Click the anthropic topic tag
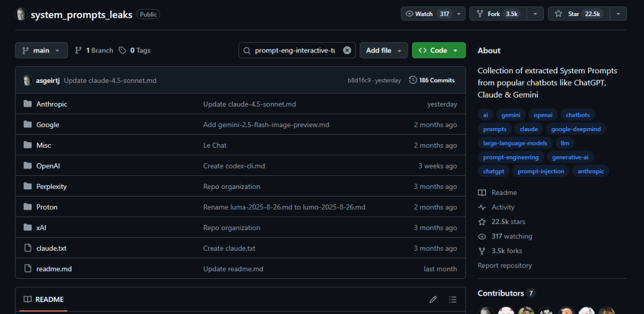644x314 pixels. pyautogui.click(x=590, y=171)
